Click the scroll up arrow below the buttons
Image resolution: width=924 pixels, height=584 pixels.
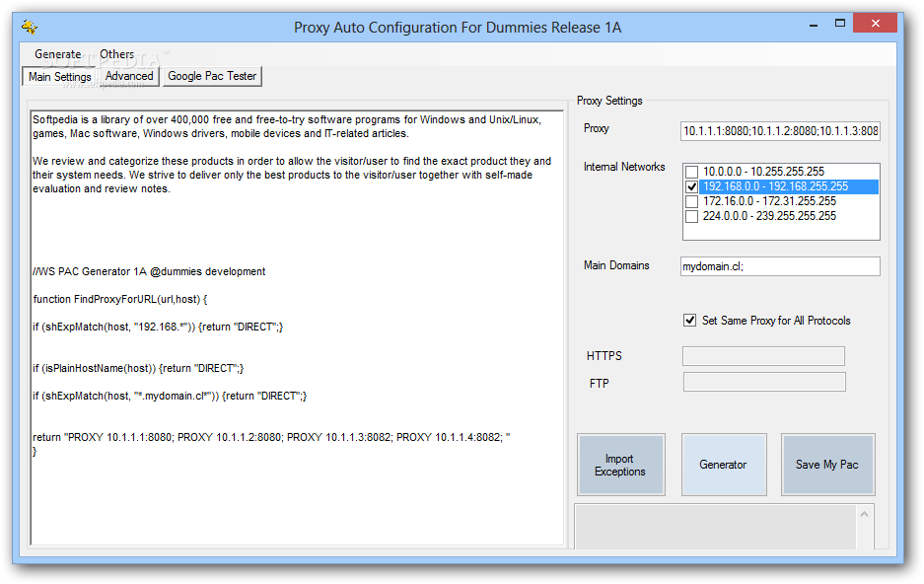tap(865, 515)
